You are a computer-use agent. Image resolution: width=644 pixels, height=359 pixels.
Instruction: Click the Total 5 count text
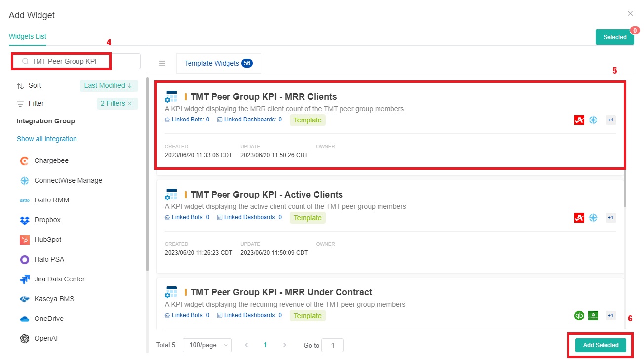(166, 345)
